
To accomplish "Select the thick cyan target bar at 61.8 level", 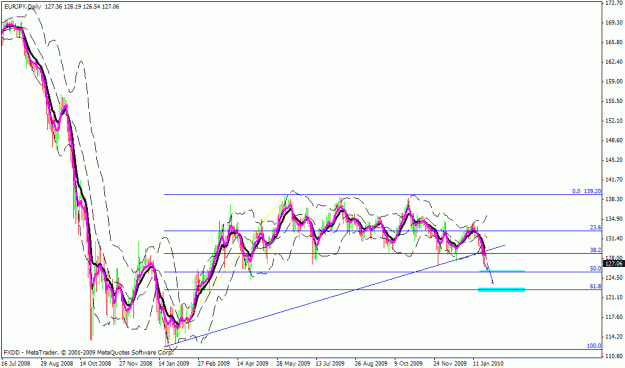I will (x=501, y=289).
